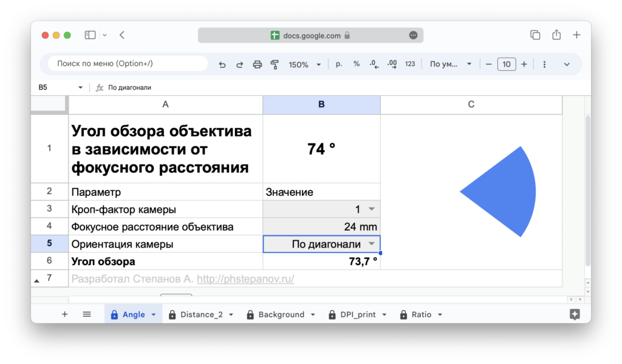Increase decimal places
Viewport: 622px width, 364px height.
[392, 64]
